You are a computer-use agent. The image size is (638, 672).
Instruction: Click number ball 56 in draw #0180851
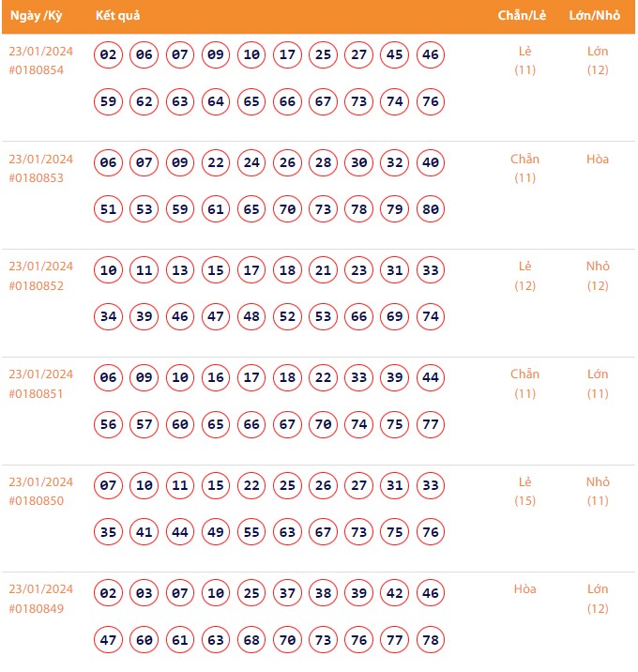click(x=109, y=424)
